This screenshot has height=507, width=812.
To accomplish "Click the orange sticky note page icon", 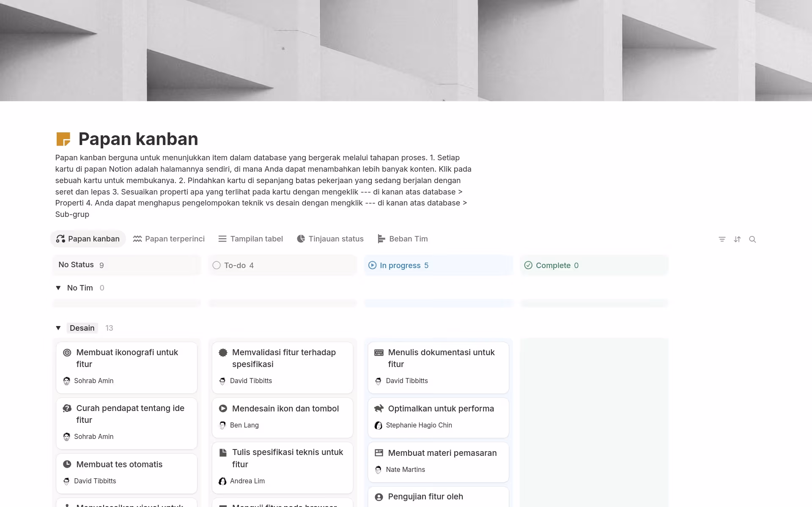I will point(63,139).
